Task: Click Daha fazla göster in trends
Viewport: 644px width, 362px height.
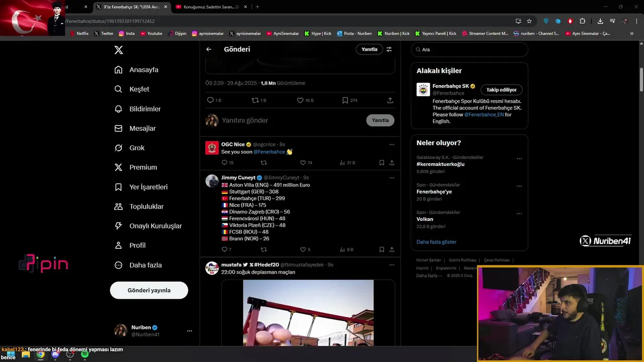Action: pyautogui.click(x=436, y=242)
